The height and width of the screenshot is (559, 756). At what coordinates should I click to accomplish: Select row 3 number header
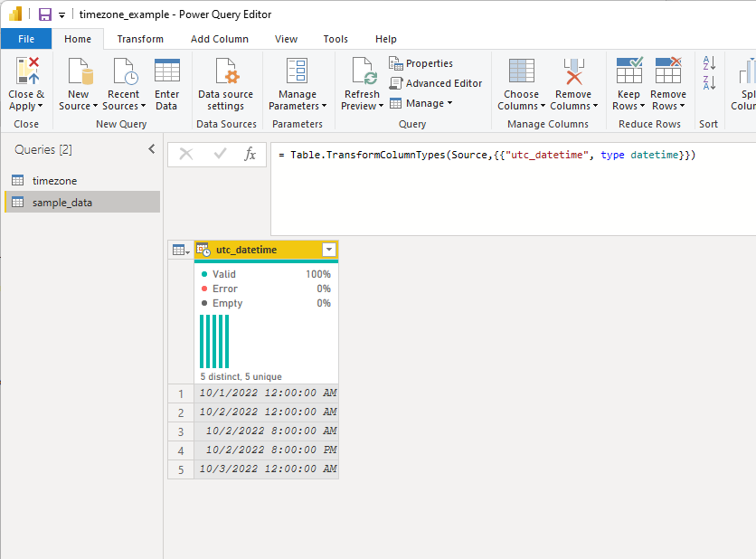pyautogui.click(x=181, y=431)
